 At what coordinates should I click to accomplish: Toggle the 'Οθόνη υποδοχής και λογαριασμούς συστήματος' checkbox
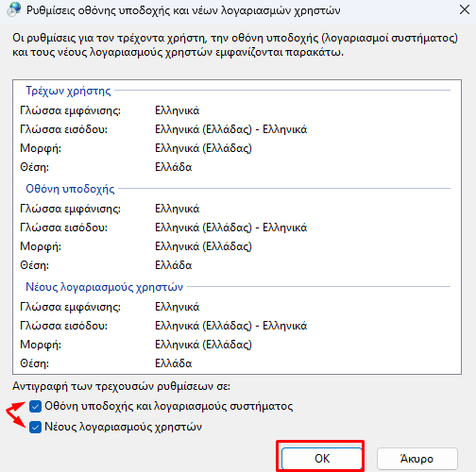point(35,406)
